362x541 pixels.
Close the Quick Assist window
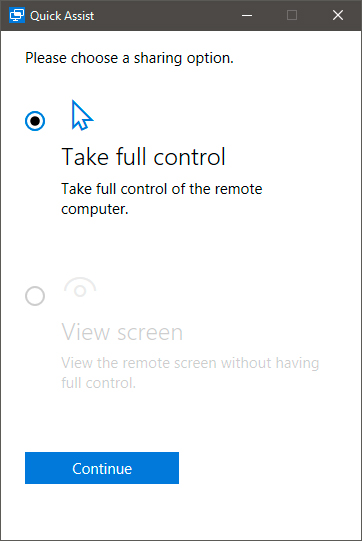pyautogui.click(x=338, y=15)
